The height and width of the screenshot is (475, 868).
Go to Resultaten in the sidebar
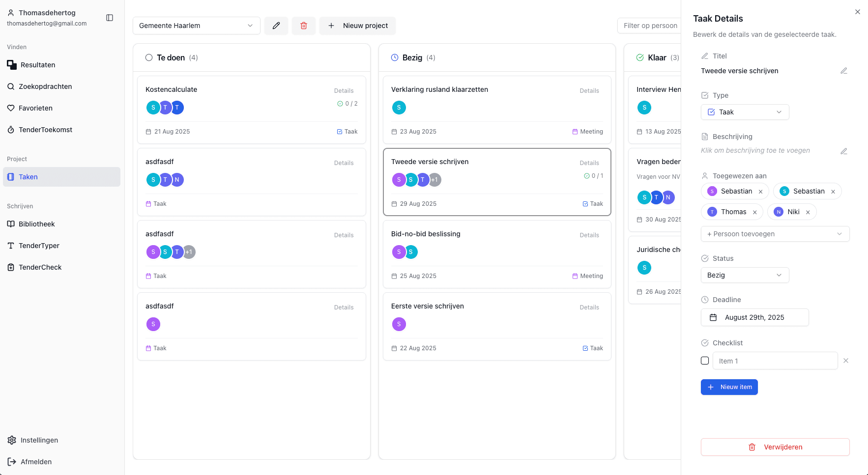[x=38, y=65]
